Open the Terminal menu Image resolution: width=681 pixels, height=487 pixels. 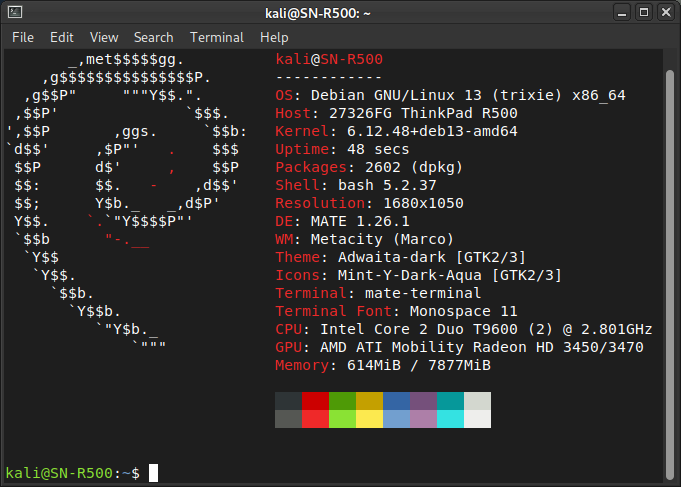coord(216,37)
